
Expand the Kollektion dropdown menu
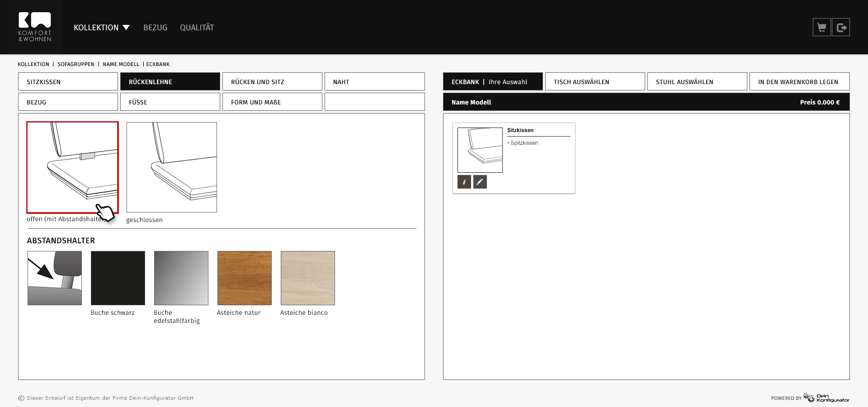coord(102,28)
